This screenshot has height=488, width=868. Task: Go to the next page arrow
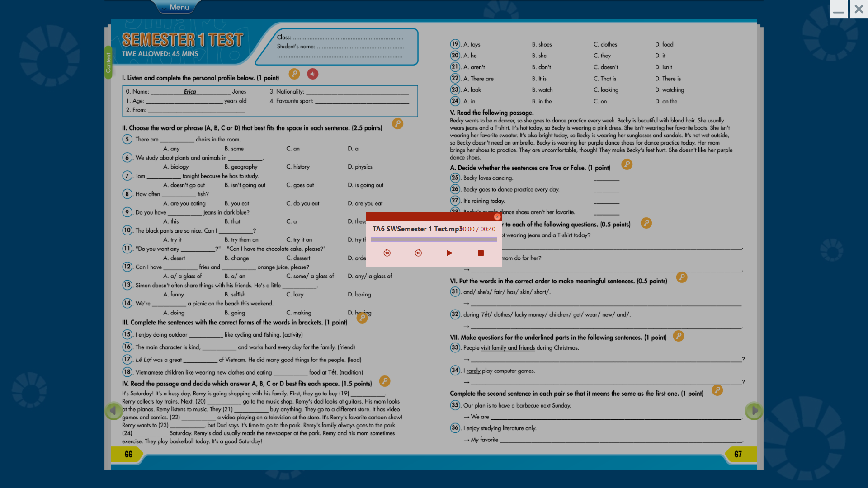coord(754,411)
